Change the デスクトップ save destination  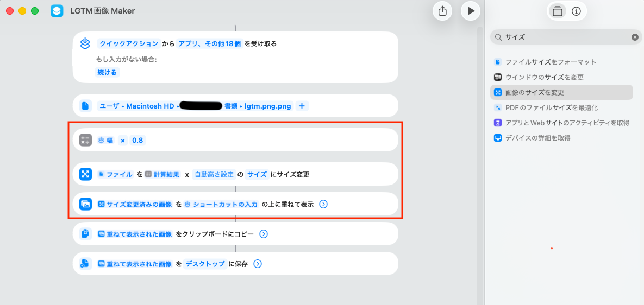point(205,264)
